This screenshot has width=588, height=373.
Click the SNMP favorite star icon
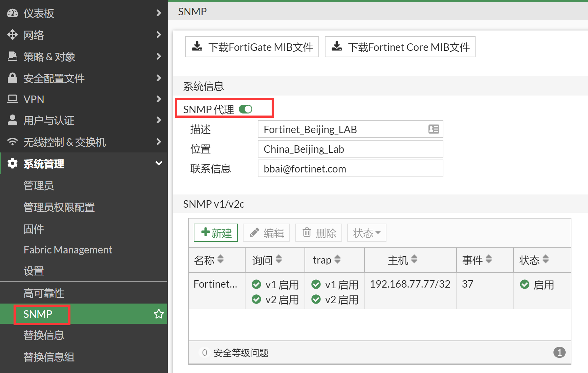coord(159,314)
